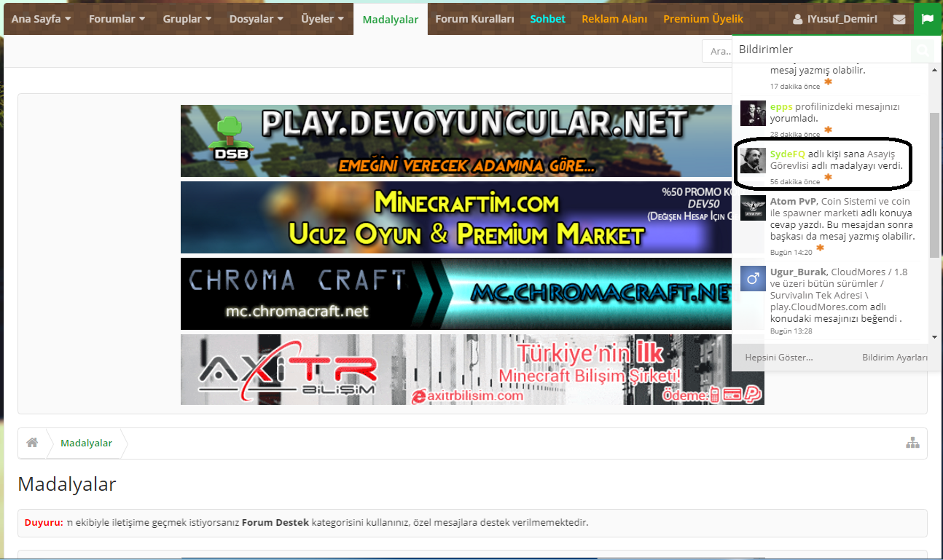Click epps avatar in notifications
Viewport: 943px width, 560px height.
pos(753,113)
